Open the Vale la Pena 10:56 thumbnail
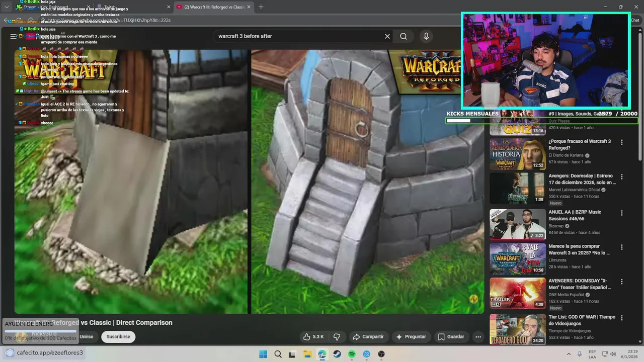644x362 pixels. click(518, 259)
